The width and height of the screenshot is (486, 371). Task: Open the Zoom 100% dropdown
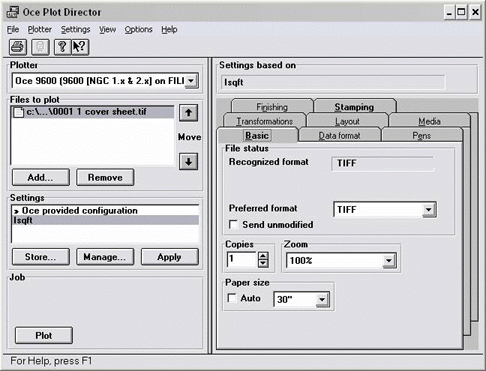pos(389,260)
